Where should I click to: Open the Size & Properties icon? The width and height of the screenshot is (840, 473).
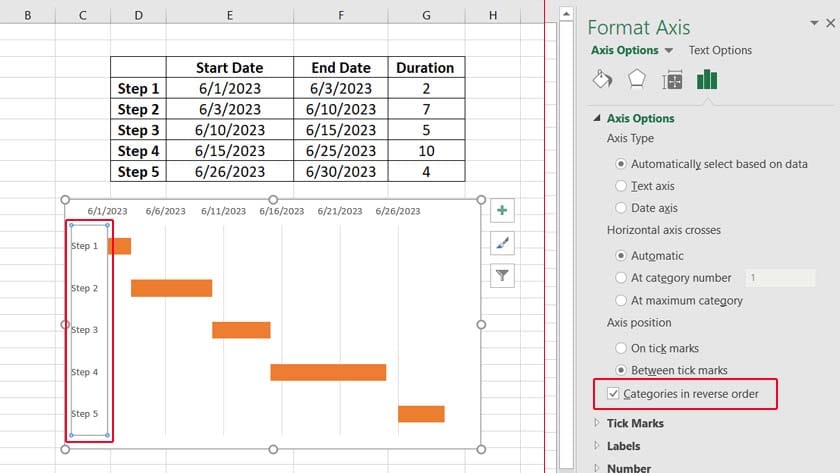coord(672,80)
